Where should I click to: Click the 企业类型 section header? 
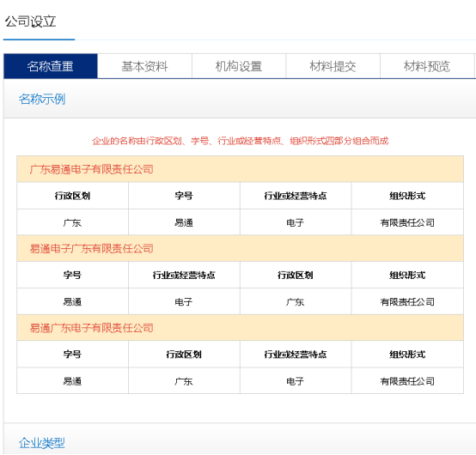(x=42, y=443)
